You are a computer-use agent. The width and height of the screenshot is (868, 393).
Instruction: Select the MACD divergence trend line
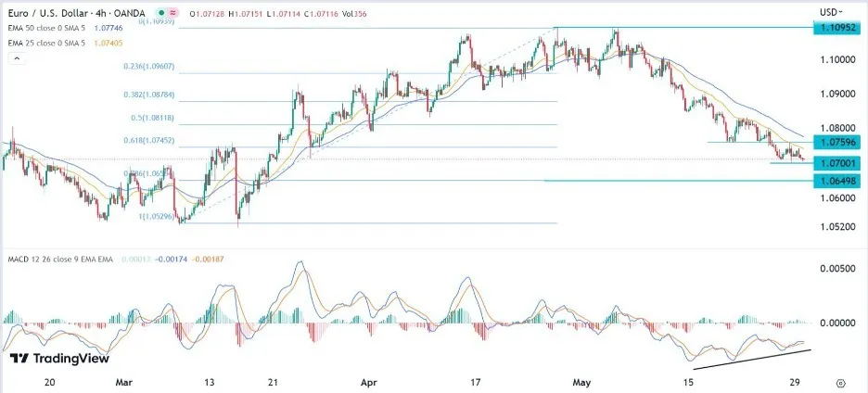pos(752,360)
